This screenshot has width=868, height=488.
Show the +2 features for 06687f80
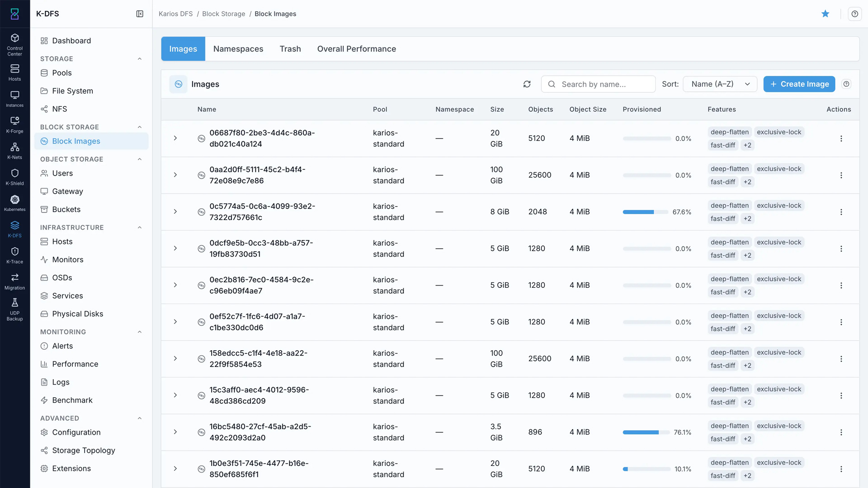747,145
